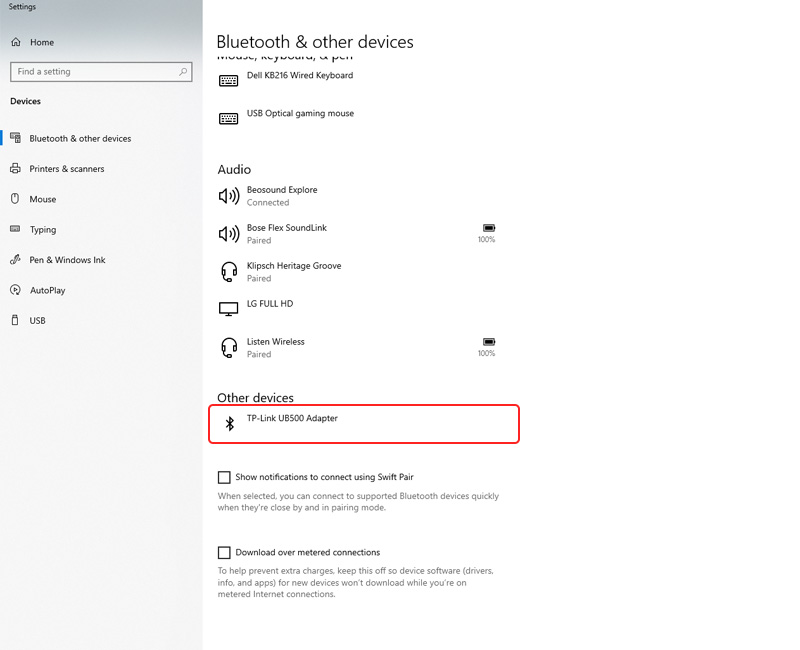Click the AutoPlay icon in the sidebar
This screenshot has width=800, height=650.
[15, 290]
